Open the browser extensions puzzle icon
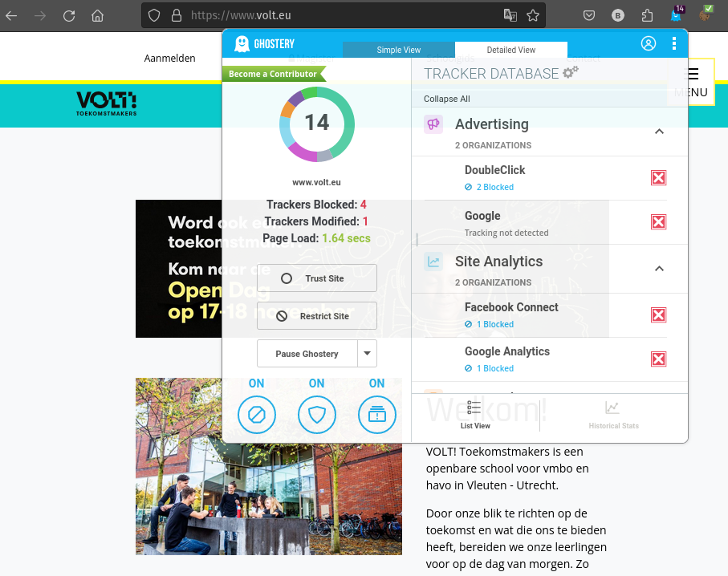This screenshot has width=728, height=576. [647, 16]
